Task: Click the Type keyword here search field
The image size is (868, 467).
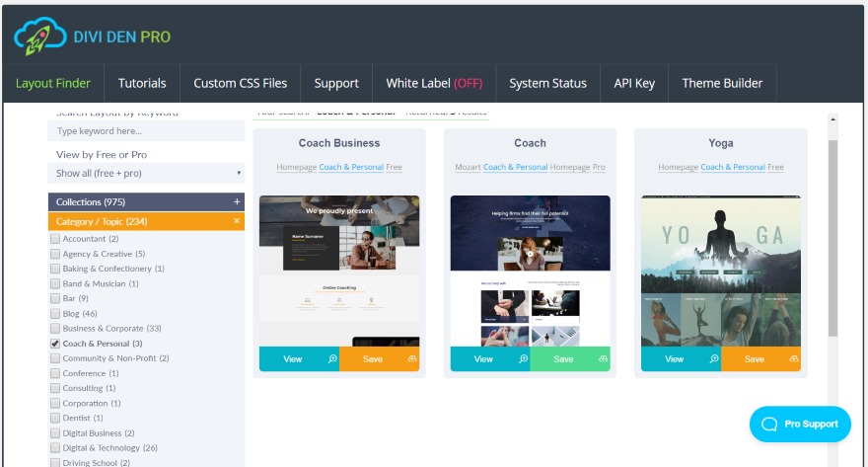Action: tap(146, 131)
